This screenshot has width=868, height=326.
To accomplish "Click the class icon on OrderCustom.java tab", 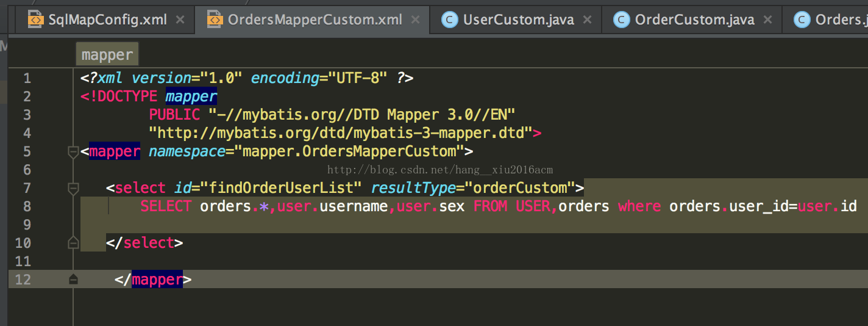I will coord(621,20).
